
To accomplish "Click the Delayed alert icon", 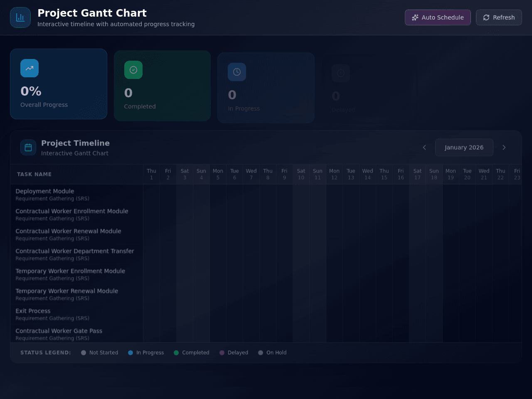I will point(341,73).
